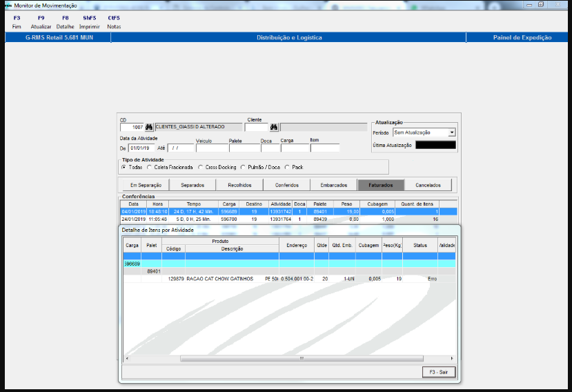Click the F3 - Sair button
The image size is (572, 392).
coord(438,372)
